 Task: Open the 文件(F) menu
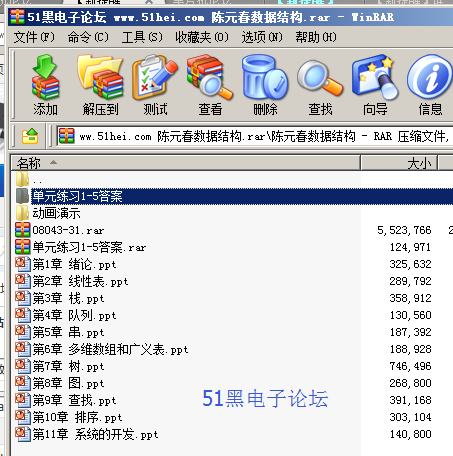(x=34, y=37)
